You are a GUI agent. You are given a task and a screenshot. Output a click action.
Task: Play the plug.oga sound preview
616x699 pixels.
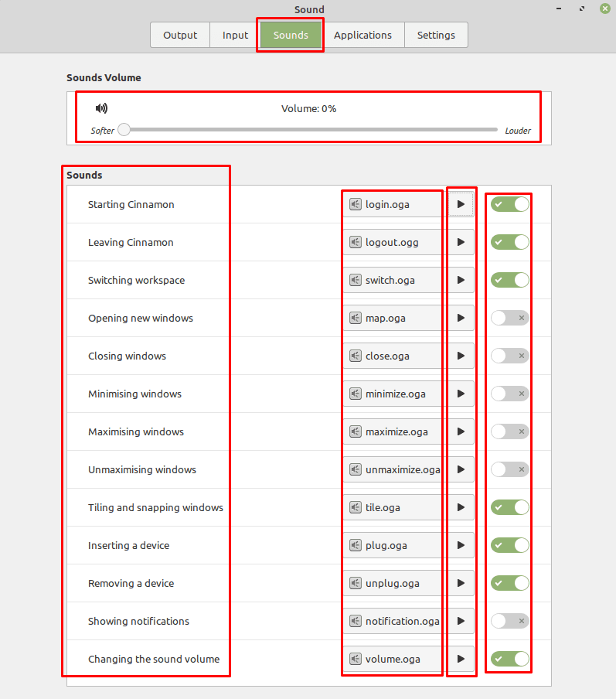tap(461, 545)
